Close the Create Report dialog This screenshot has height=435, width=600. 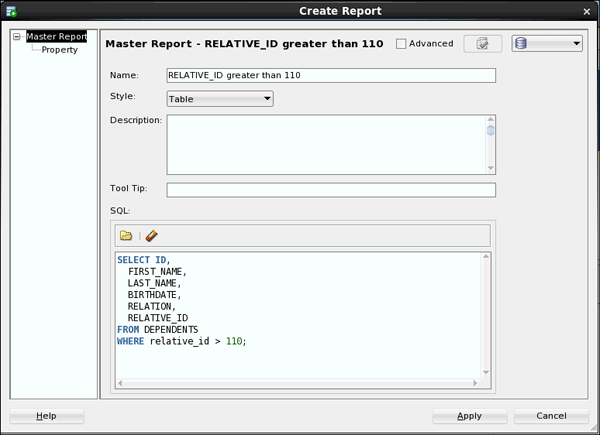(x=587, y=11)
